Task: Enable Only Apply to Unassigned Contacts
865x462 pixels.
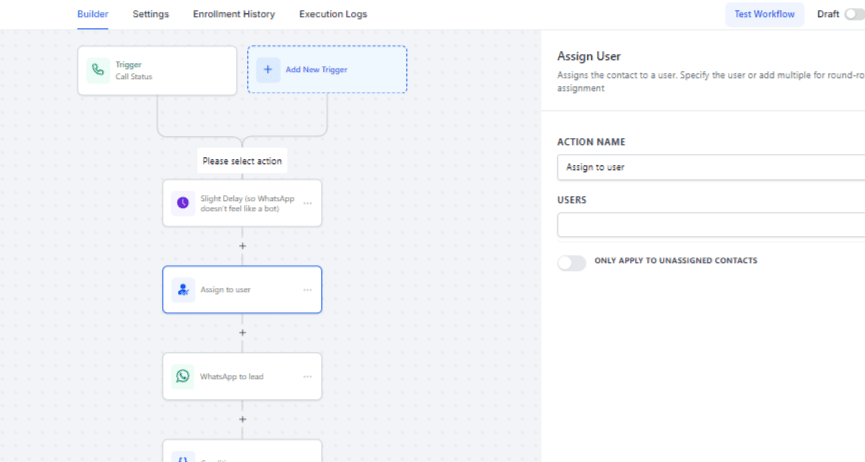Action: pyautogui.click(x=571, y=262)
